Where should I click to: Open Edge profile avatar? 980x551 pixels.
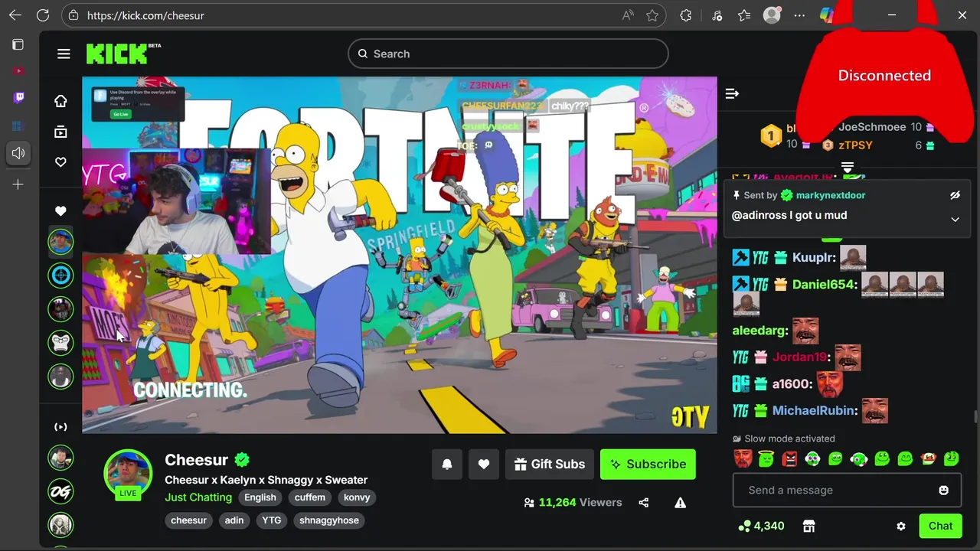(x=772, y=15)
